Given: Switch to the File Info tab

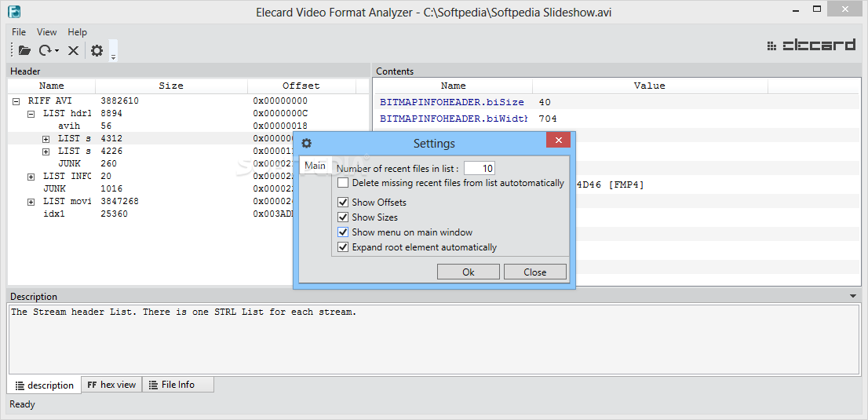Looking at the screenshot, I should (x=177, y=385).
